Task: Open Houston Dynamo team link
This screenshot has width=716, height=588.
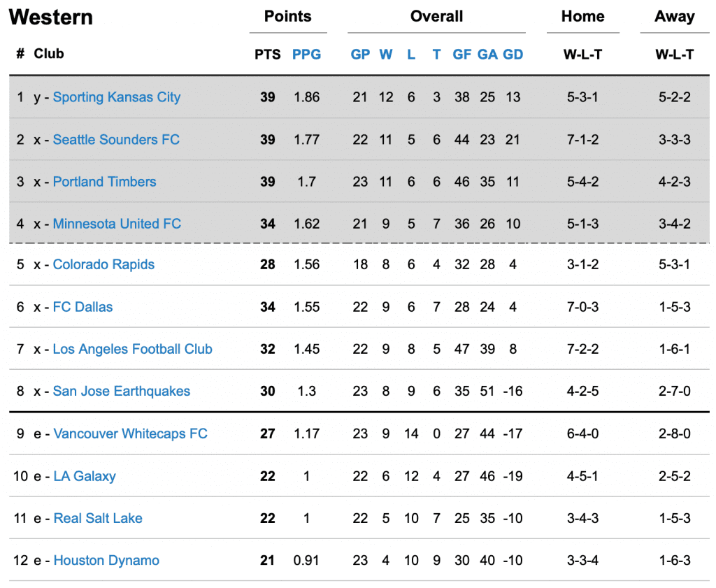Action: tap(106, 560)
